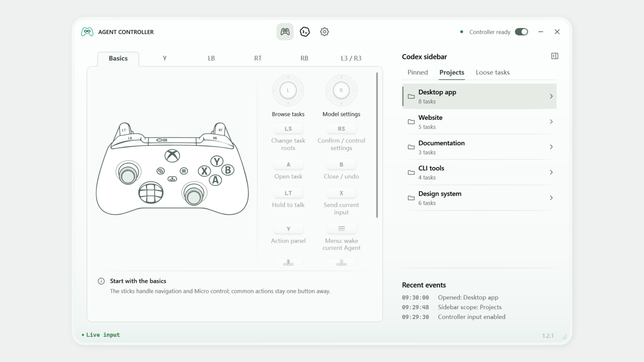644x362 pixels.
Task: Click the Desktop app folder icon
Action: pos(411,97)
